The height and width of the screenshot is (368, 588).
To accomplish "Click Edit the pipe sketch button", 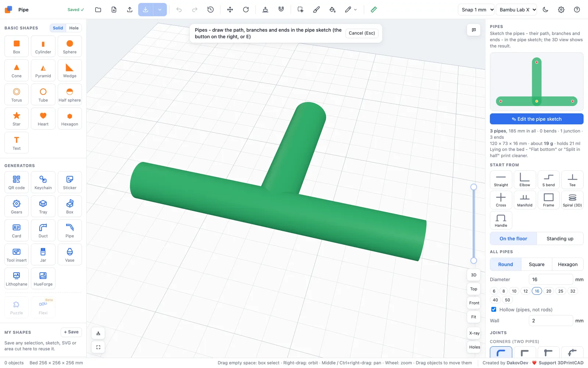I will tap(537, 119).
